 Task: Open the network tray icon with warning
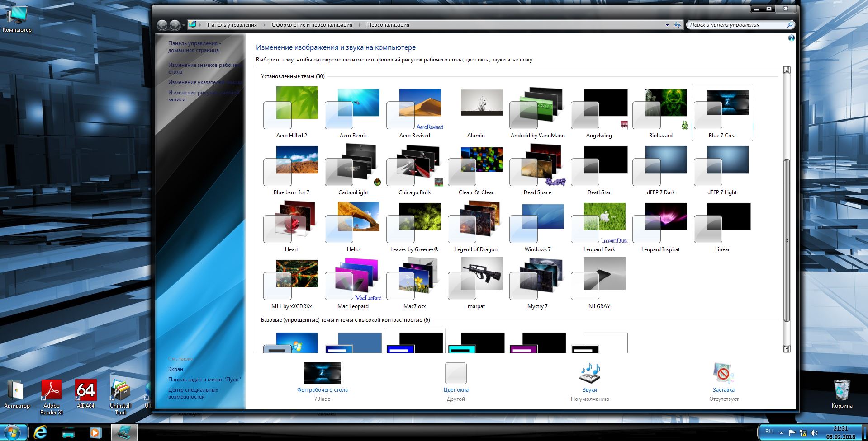coord(803,432)
